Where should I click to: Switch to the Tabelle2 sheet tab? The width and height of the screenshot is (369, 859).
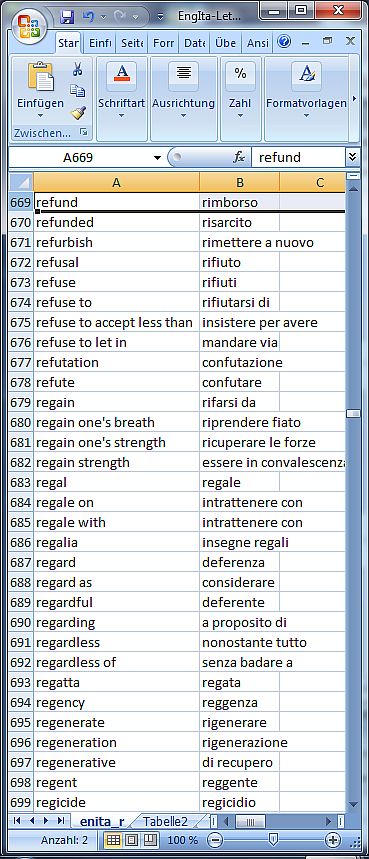click(x=165, y=821)
